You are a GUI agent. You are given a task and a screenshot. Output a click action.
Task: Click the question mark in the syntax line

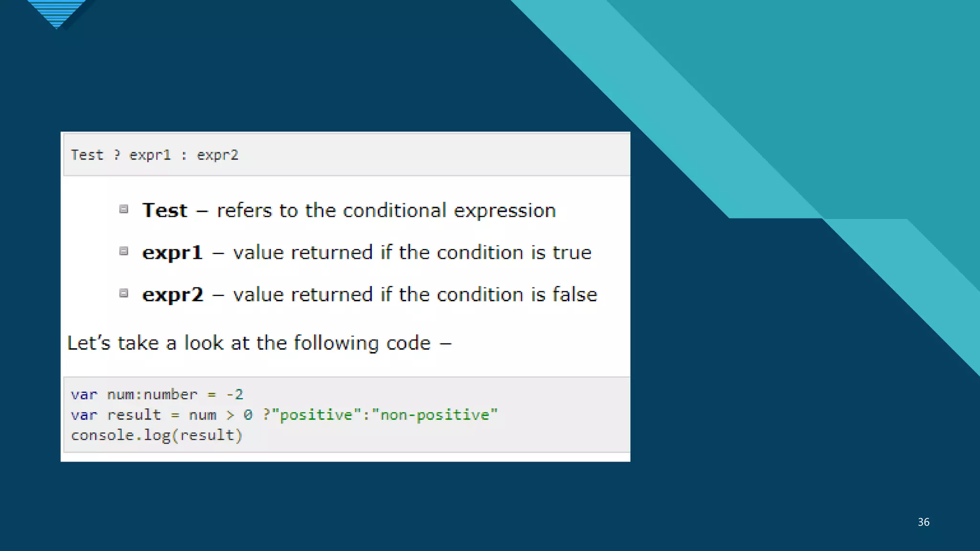117,155
